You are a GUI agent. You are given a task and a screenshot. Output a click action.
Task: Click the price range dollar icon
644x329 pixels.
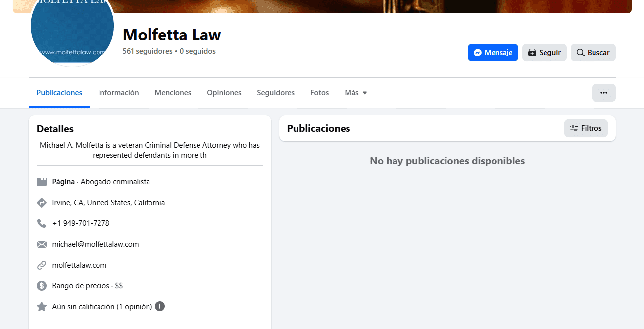42,286
